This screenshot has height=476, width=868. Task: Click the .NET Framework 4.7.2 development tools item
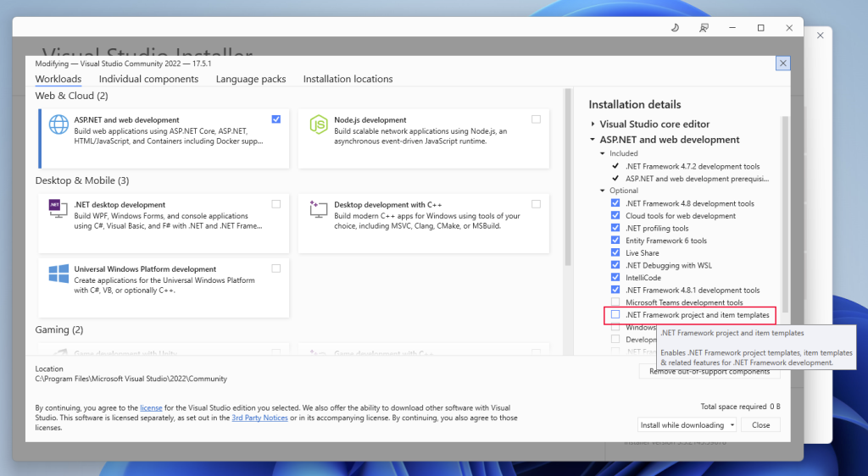pyautogui.click(x=693, y=166)
